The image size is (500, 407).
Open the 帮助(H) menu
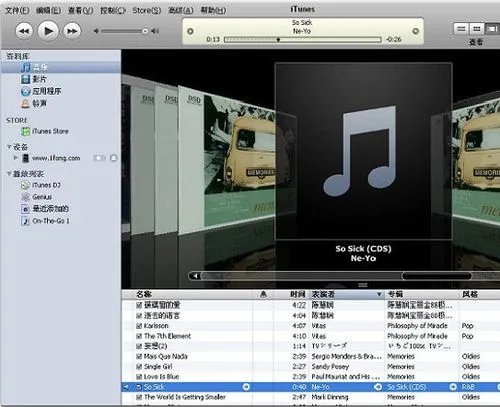[213, 11]
